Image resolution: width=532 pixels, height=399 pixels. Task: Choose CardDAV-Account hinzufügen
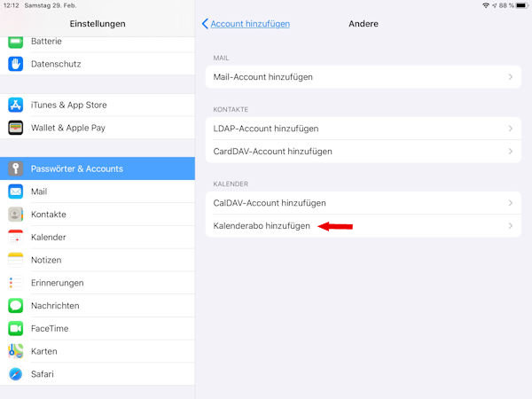click(x=273, y=152)
